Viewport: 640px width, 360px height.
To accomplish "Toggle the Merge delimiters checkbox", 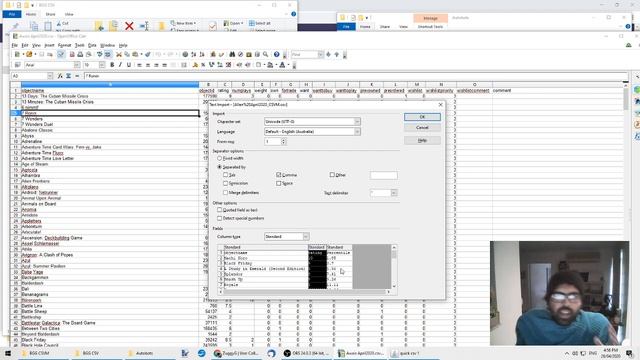I will coord(225,192).
